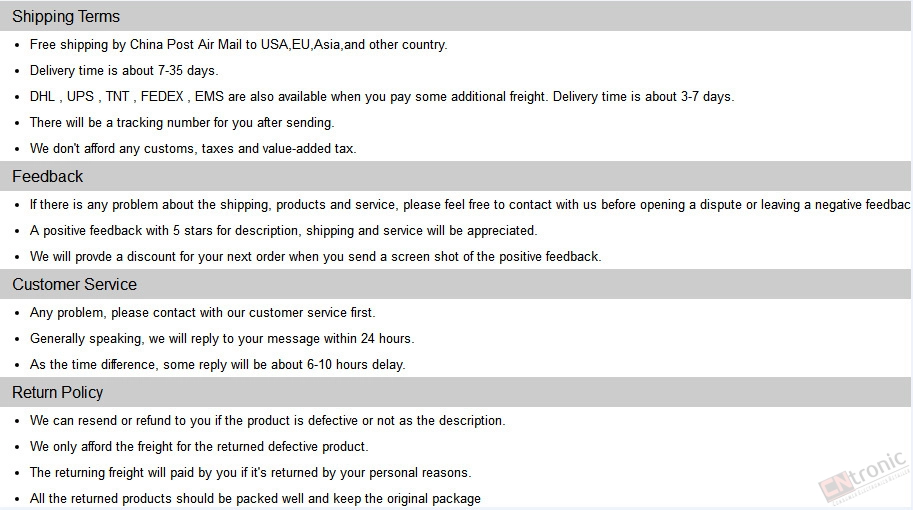Screen dimensions: 913x510
Task: Click the contact customer service first line
Action: click(x=203, y=313)
